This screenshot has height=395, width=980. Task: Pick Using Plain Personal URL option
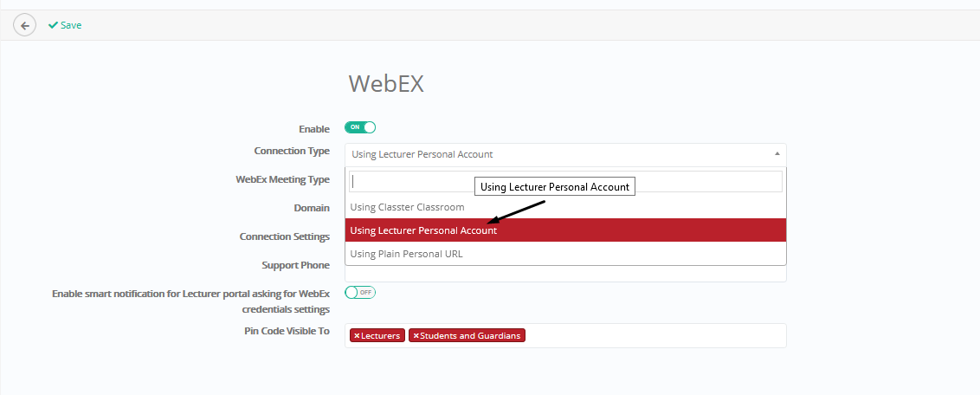(565, 254)
